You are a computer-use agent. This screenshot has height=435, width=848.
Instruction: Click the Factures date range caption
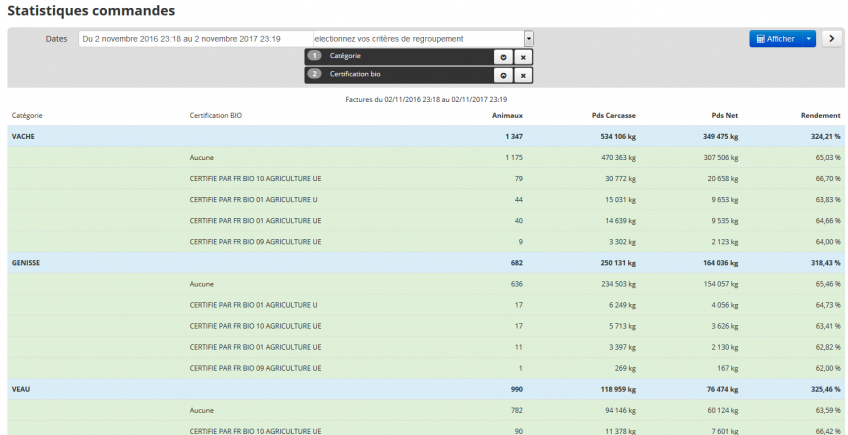coord(426,100)
